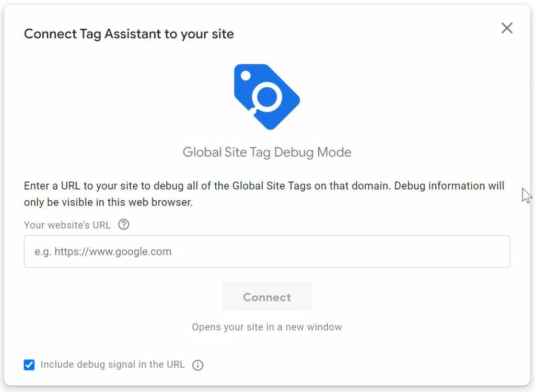Click the blue Tag Assistant tag logo
535x392 pixels.
(267, 97)
